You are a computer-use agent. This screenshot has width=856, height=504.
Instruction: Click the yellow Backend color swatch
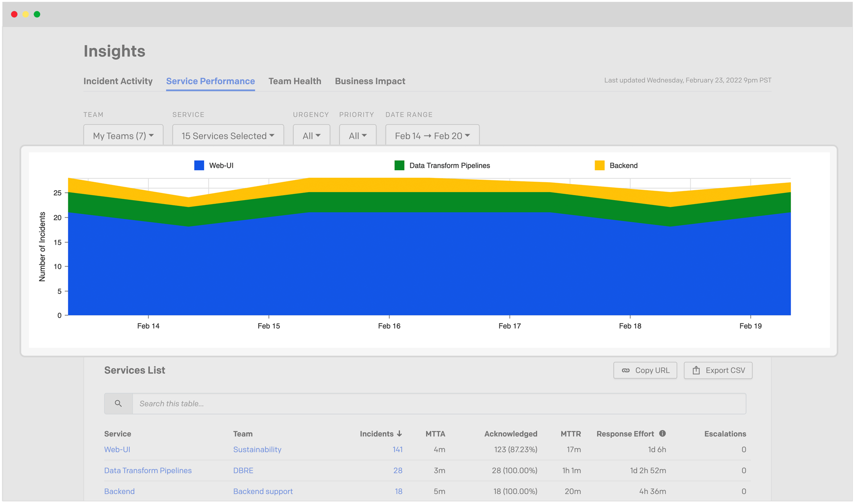pos(600,166)
